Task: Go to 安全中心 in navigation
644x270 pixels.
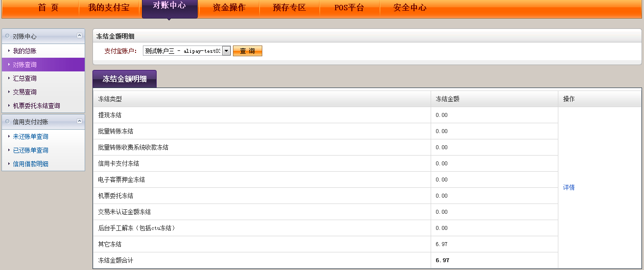Action: coord(410,8)
